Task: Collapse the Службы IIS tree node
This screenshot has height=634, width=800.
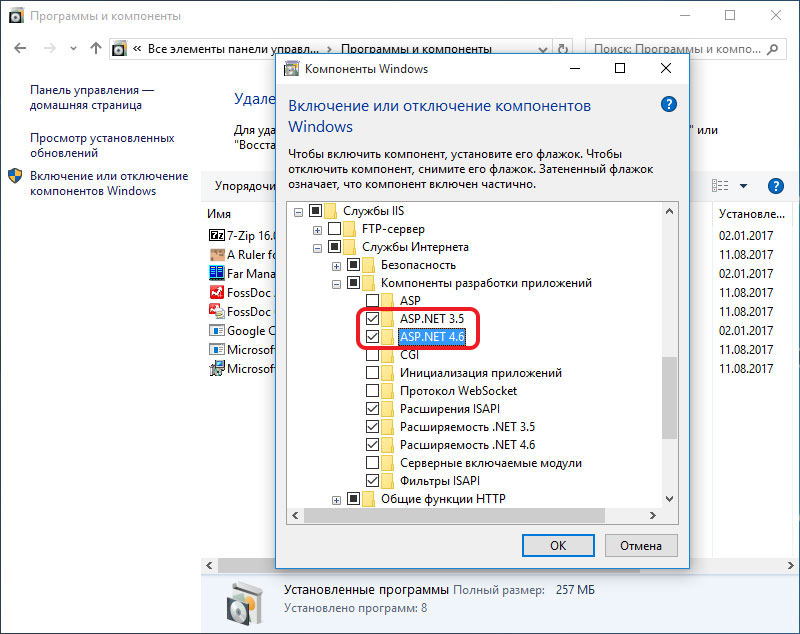Action: tap(298, 212)
